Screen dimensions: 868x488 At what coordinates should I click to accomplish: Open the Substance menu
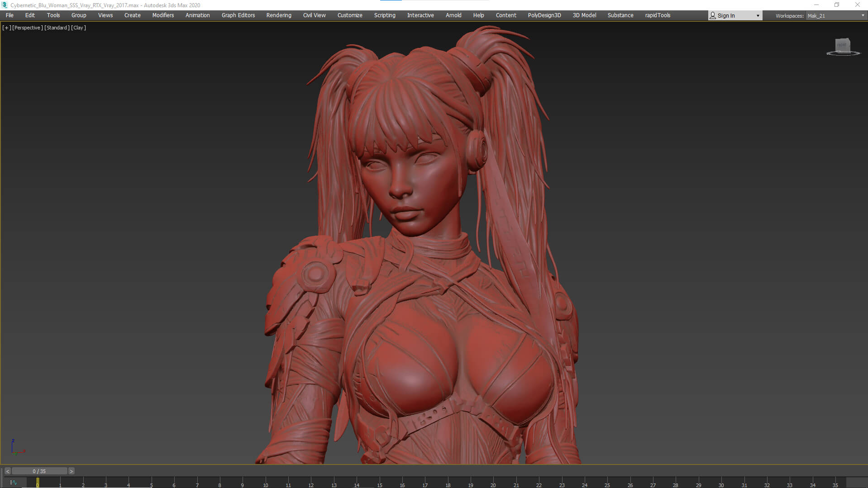tap(620, 15)
